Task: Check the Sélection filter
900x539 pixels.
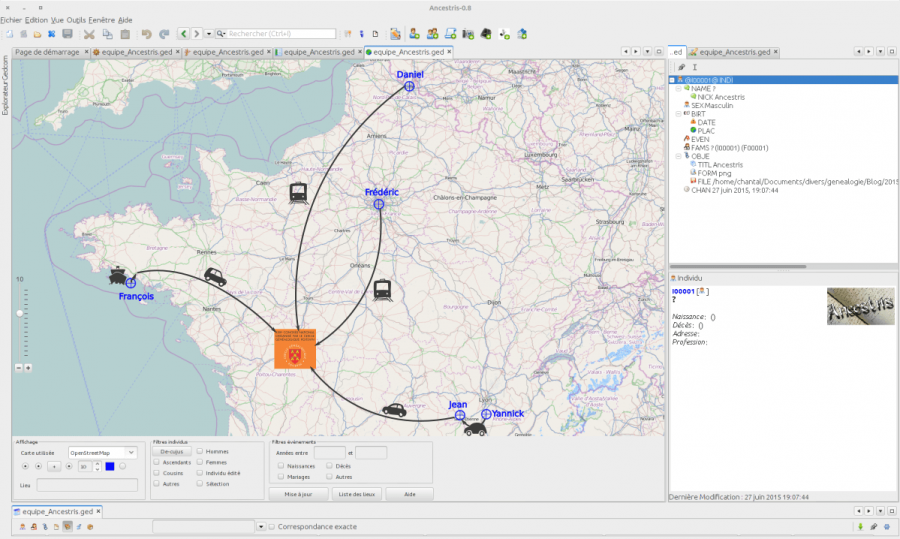Action: 200,483
